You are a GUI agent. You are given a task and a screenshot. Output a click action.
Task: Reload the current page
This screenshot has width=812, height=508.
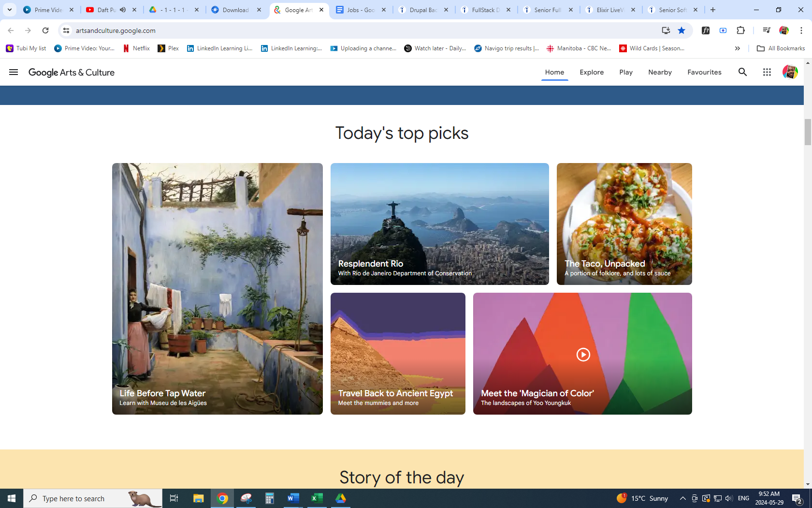45,30
